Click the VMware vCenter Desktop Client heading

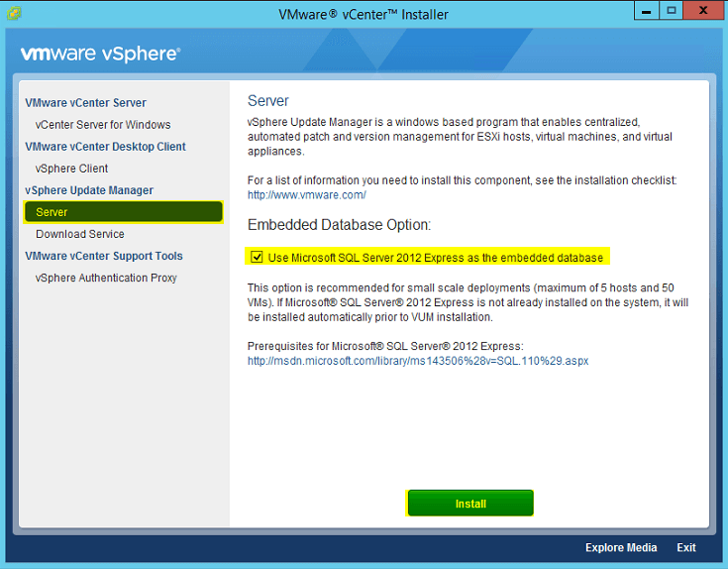(105, 147)
